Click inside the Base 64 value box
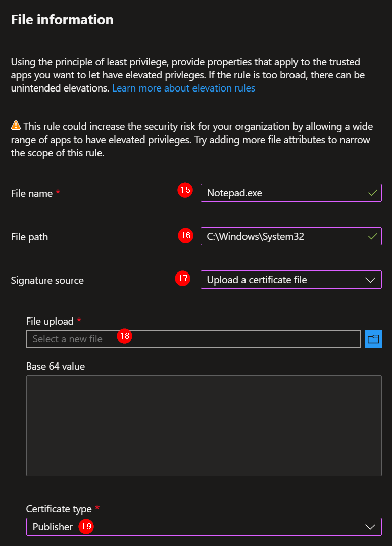Image resolution: width=392 pixels, height=546 pixels. tap(204, 425)
